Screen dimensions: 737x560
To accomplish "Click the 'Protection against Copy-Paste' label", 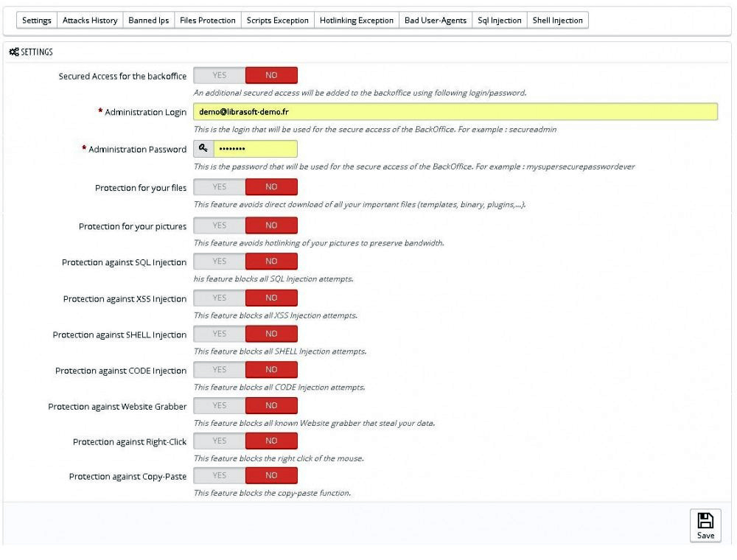I will 128,477.
